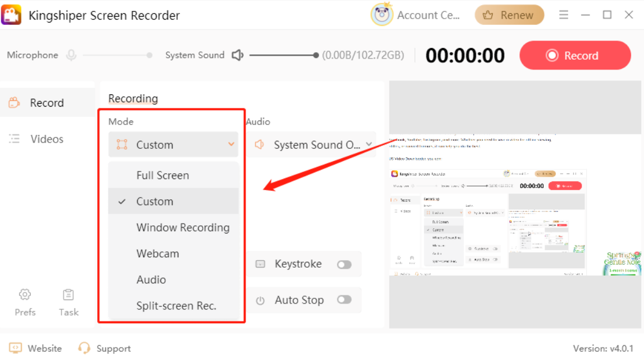Enable the Auto Stop switch

click(344, 300)
